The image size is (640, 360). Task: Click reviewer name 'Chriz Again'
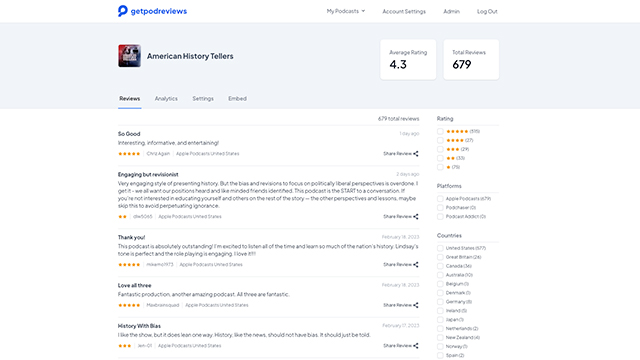158,154
